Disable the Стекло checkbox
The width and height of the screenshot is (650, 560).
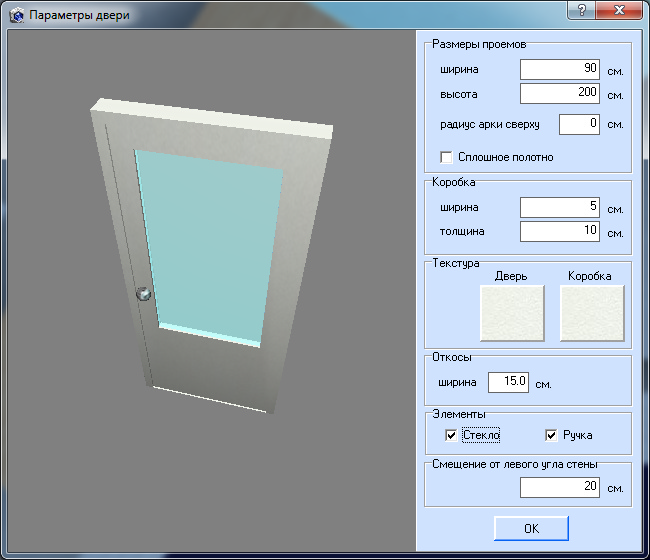[x=452, y=435]
